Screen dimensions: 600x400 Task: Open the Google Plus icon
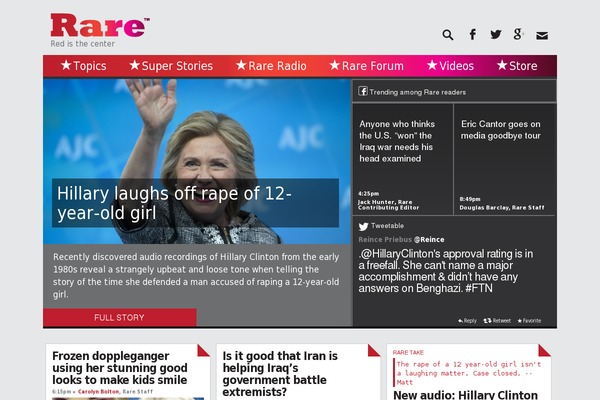[518, 34]
